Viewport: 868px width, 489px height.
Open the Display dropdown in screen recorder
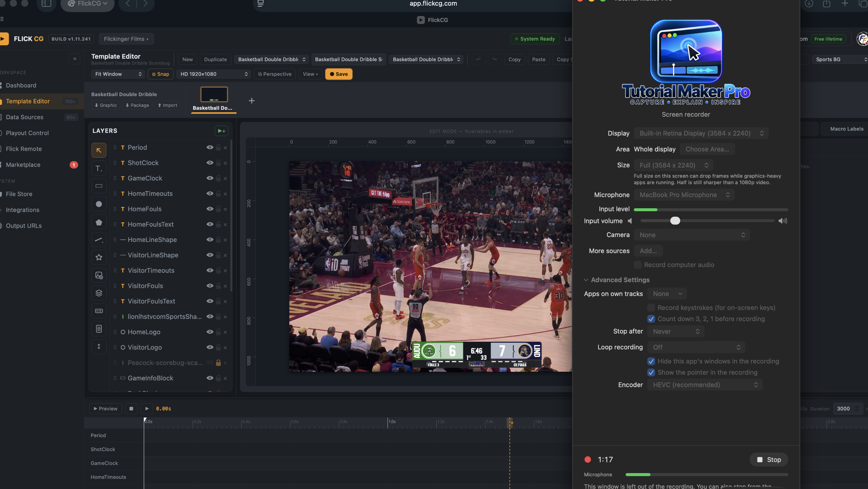click(x=701, y=133)
